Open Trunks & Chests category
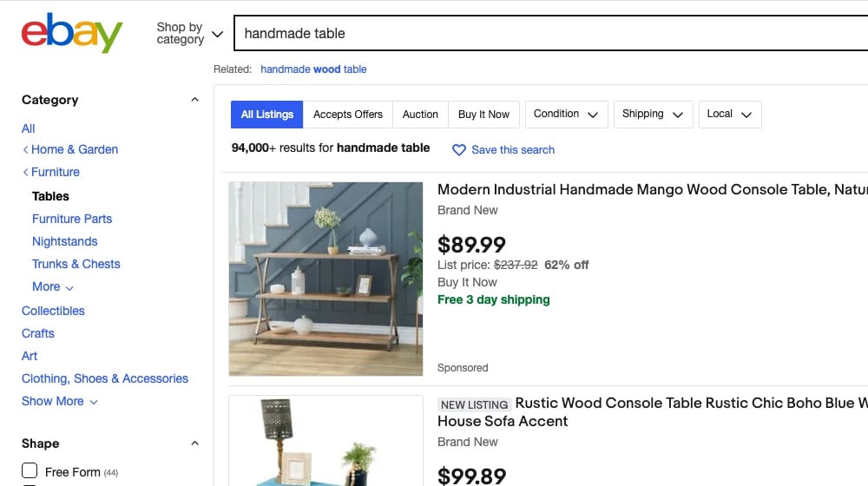The width and height of the screenshot is (868, 486). [x=76, y=264]
